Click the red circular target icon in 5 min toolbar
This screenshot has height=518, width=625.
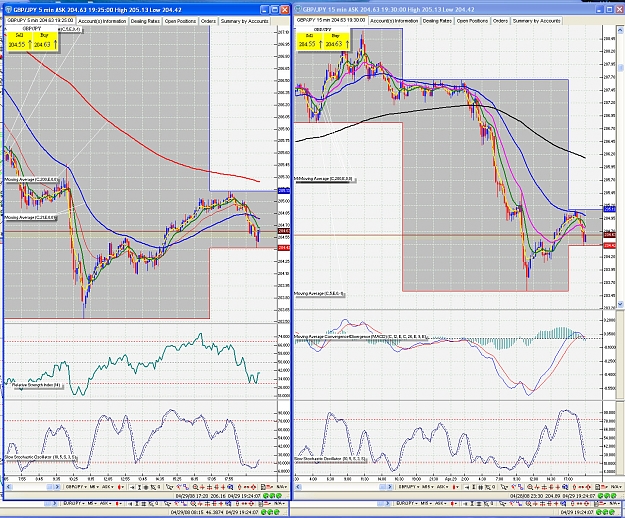tap(254, 487)
